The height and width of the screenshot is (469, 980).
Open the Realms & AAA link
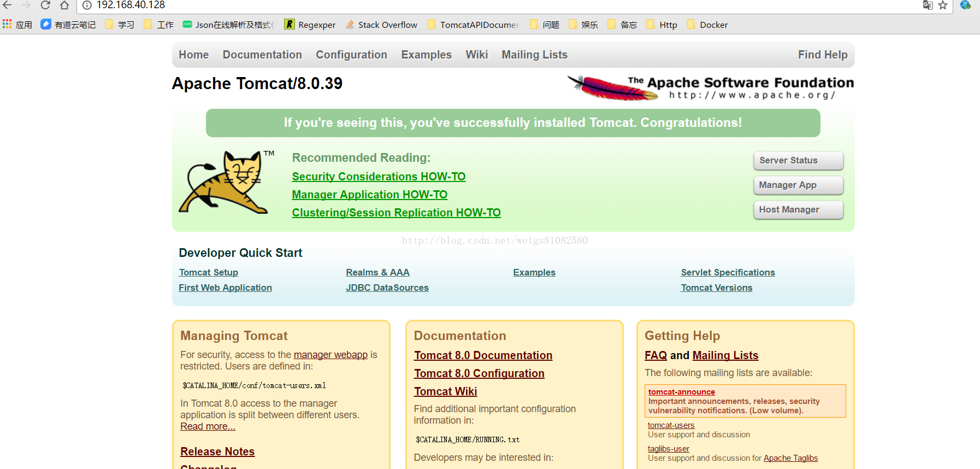coord(377,272)
